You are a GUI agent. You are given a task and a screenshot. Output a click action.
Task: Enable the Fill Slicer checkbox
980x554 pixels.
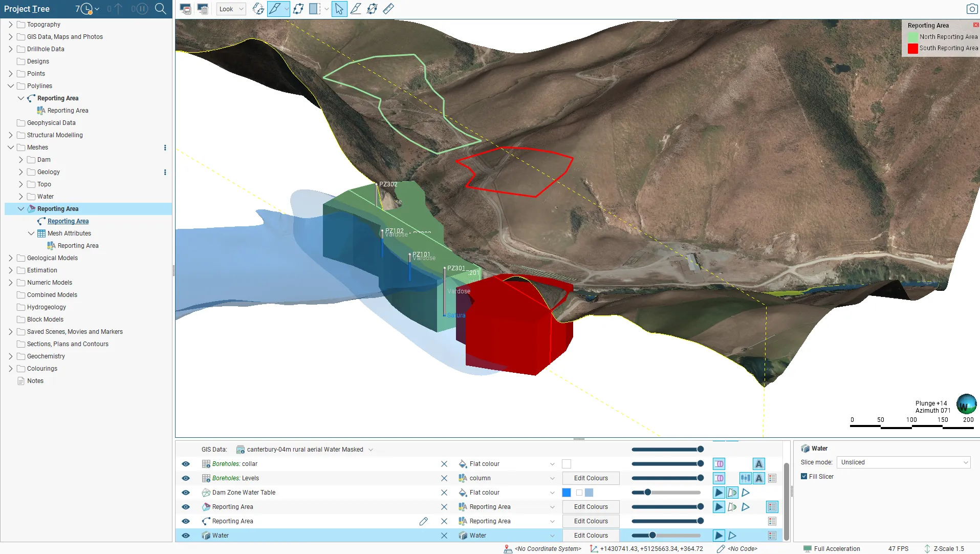[x=805, y=476]
